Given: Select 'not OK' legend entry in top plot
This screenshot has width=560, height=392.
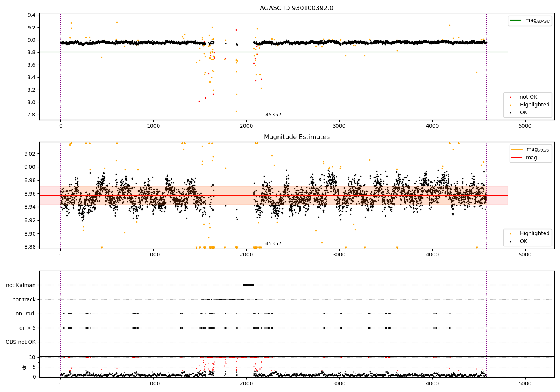Looking at the screenshot, I should 528,97.
